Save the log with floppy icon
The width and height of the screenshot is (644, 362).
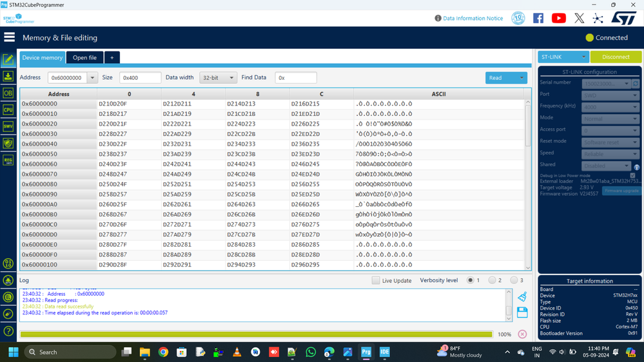[522, 312]
